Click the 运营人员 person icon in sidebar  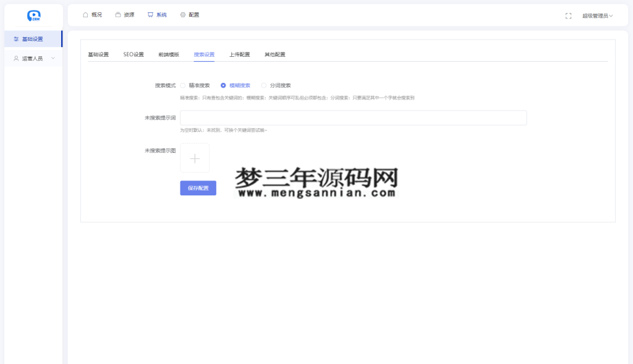pyautogui.click(x=15, y=57)
